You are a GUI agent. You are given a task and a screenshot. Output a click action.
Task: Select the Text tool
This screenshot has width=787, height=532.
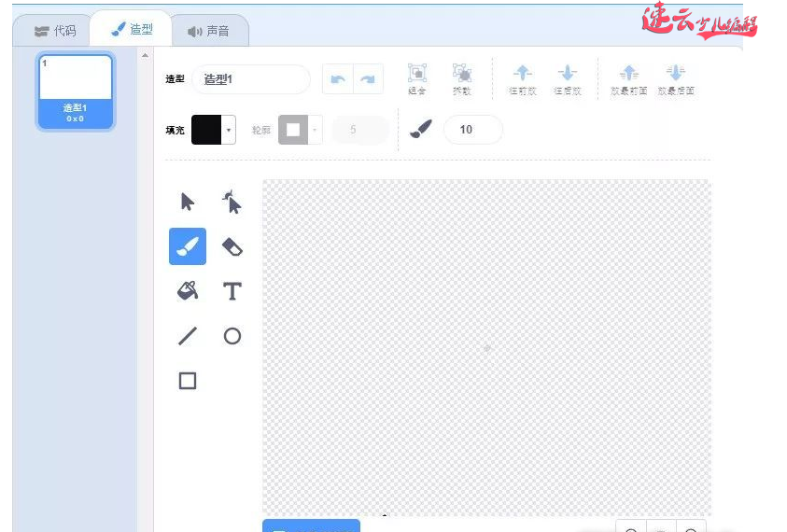pyautogui.click(x=232, y=291)
